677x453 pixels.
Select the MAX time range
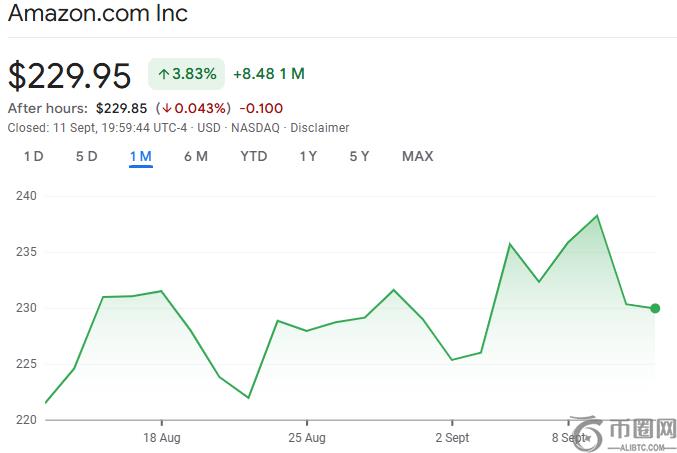(417, 156)
